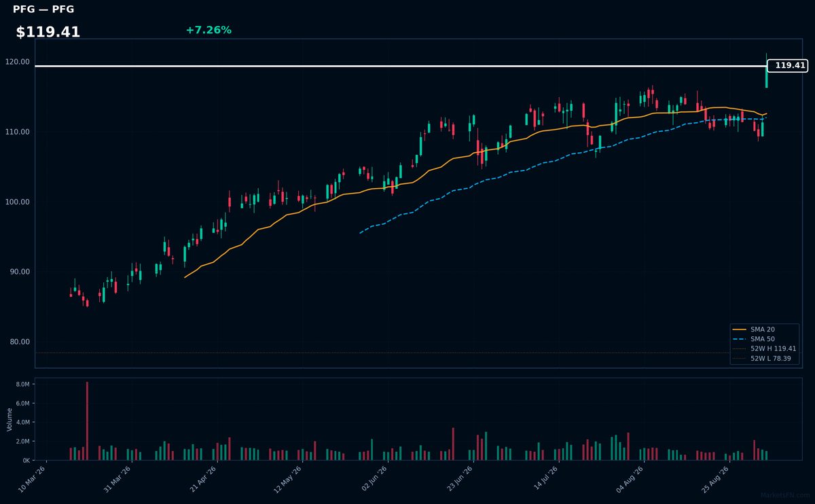Click the 100.00 price axis label

18,202
